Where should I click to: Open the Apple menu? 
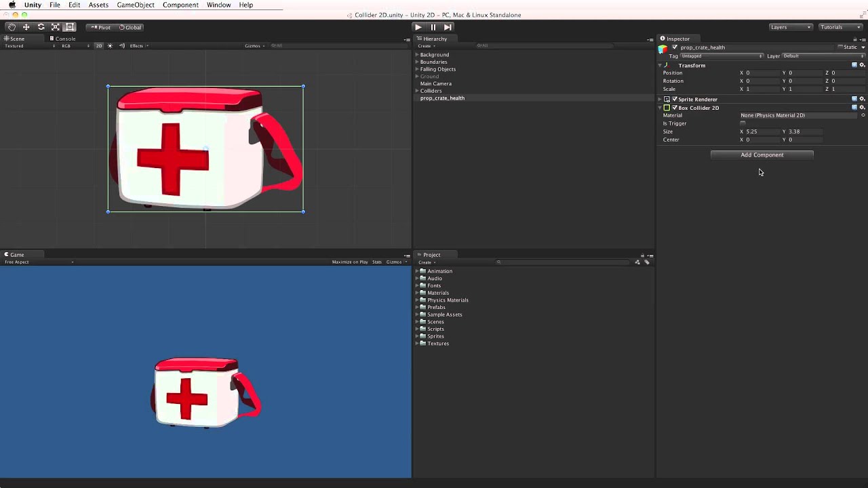[x=12, y=5]
